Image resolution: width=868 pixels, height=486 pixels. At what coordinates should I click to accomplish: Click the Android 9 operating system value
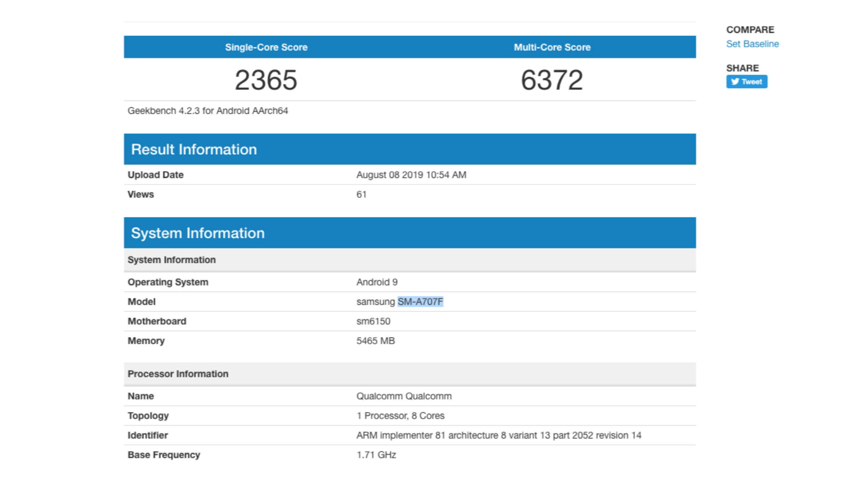pyautogui.click(x=377, y=282)
